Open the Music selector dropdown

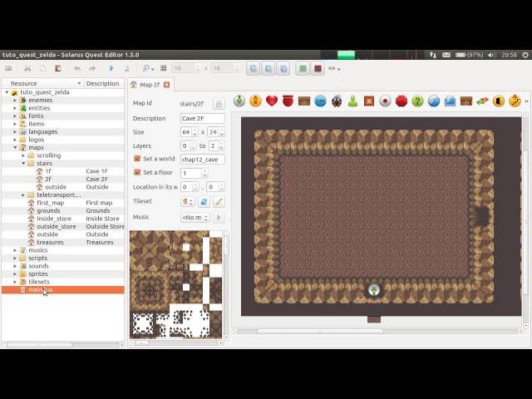195,218
